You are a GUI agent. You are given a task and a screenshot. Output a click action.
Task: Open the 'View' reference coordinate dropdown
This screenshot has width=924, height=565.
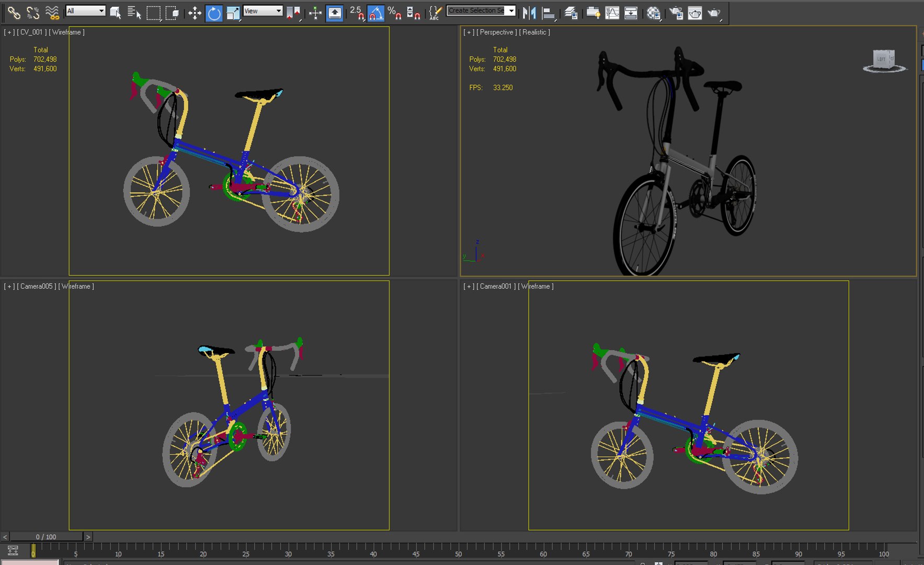(263, 11)
